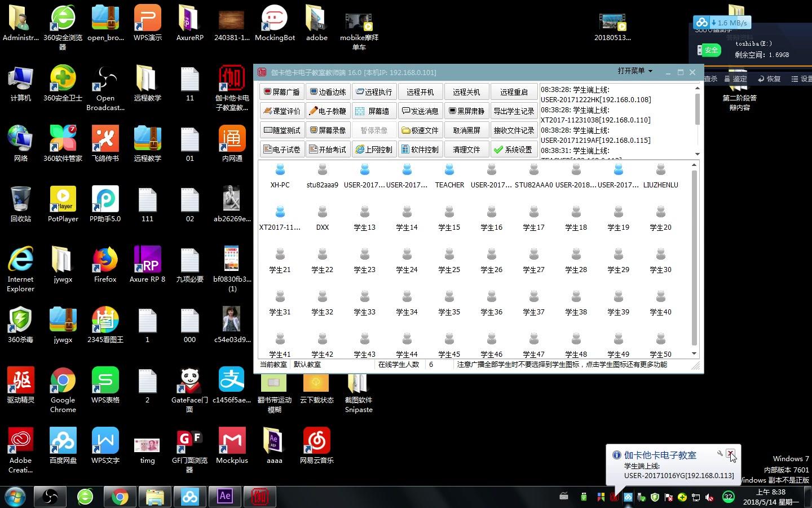Open the Mockplus desktop shortcut

click(232, 446)
